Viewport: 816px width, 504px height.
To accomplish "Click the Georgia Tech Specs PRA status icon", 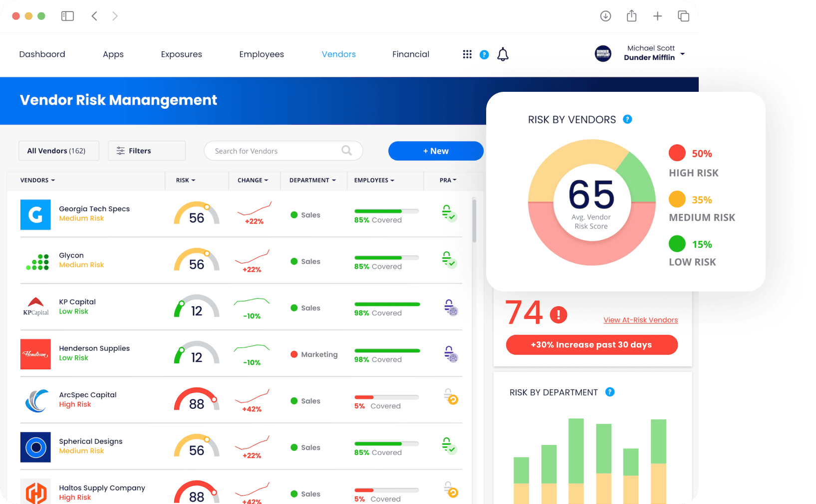I will pos(449,214).
